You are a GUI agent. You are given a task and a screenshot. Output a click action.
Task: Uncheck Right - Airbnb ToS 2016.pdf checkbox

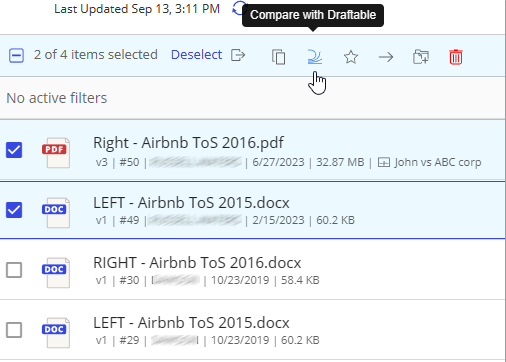coord(14,150)
